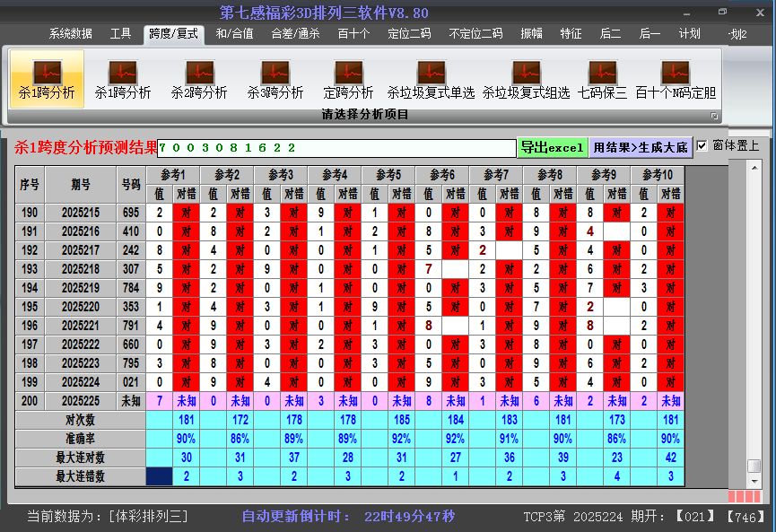Open the 和/合值 tab
776x532 pixels.
(234, 34)
